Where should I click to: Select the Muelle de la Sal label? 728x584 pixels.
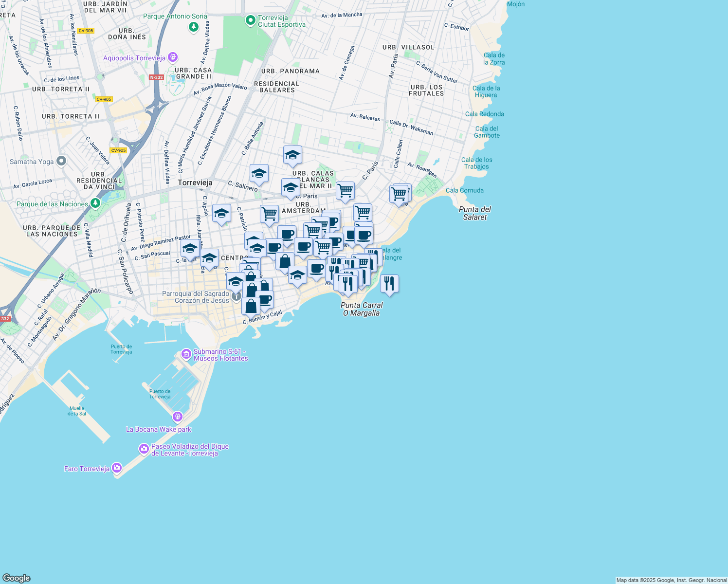pyautogui.click(x=77, y=411)
